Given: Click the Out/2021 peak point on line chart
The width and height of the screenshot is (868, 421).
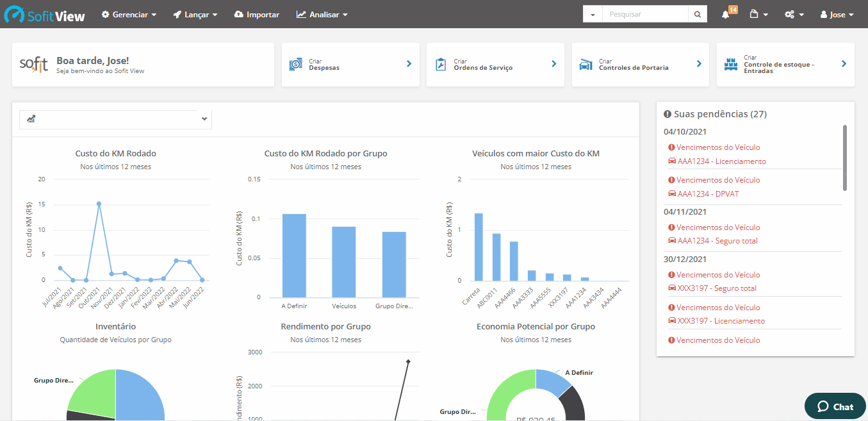Looking at the screenshot, I should pos(99,204).
